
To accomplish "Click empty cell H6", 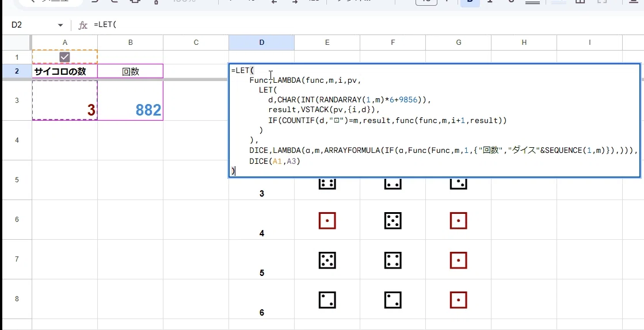I will click(524, 220).
